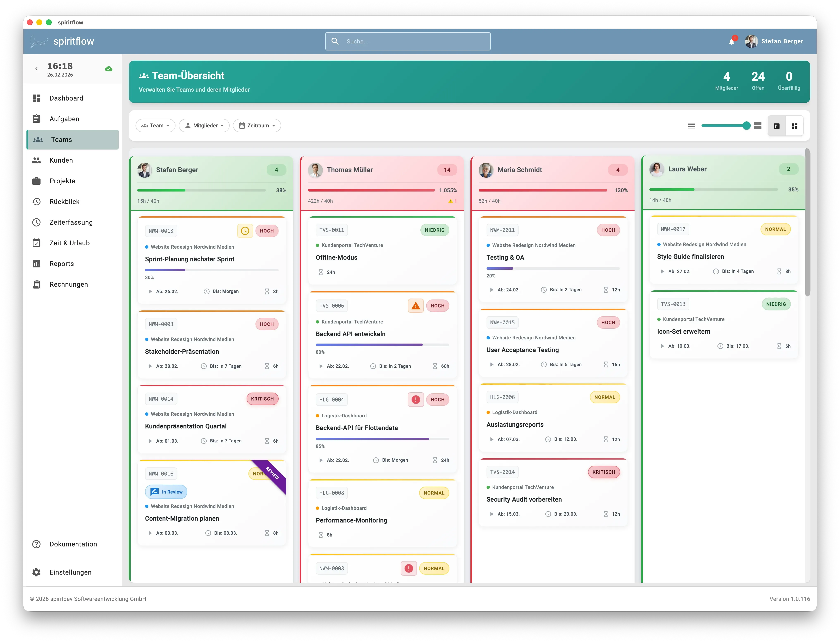Click the HOCH priority badge on NWM-0003
Screen dimensions: 840x642
[x=267, y=324]
